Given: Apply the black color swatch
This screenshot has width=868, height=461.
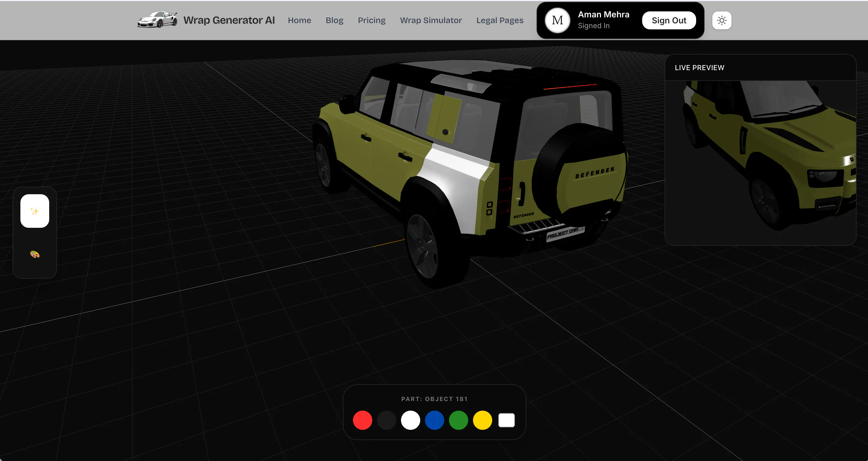Looking at the screenshot, I should tap(387, 420).
